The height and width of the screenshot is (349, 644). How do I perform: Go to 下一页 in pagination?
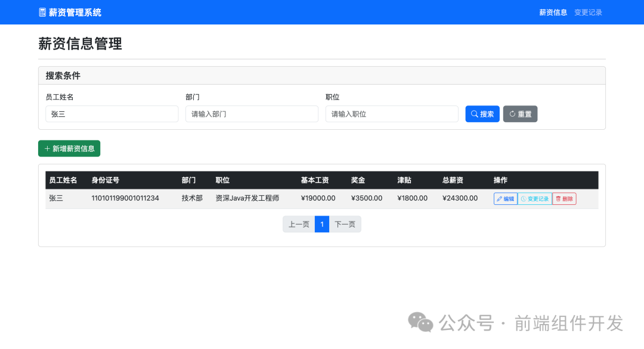[345, 225]
